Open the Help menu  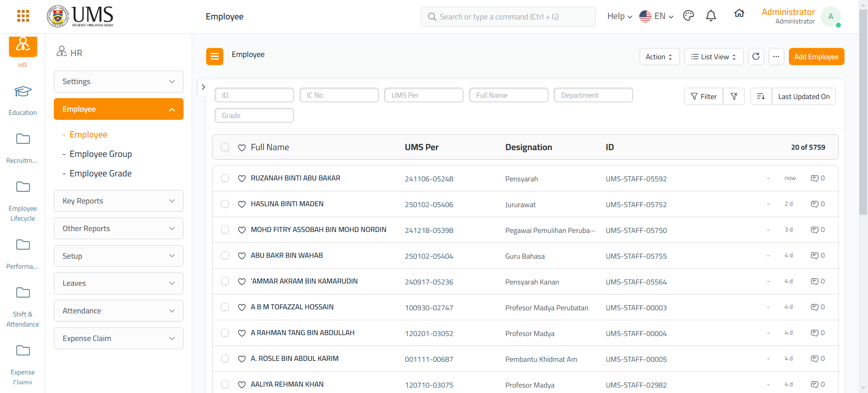pos(619,16)
